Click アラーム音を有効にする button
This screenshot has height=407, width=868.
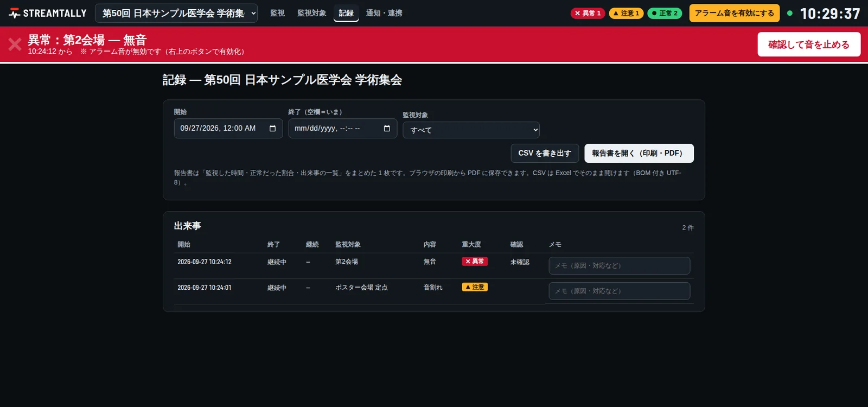click(735, 13)
